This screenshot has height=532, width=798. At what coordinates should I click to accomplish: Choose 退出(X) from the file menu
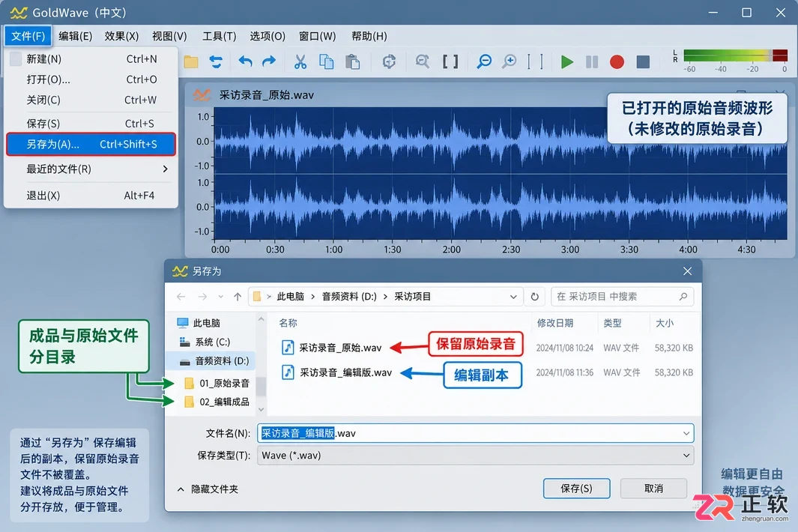(x=91, y=196)
